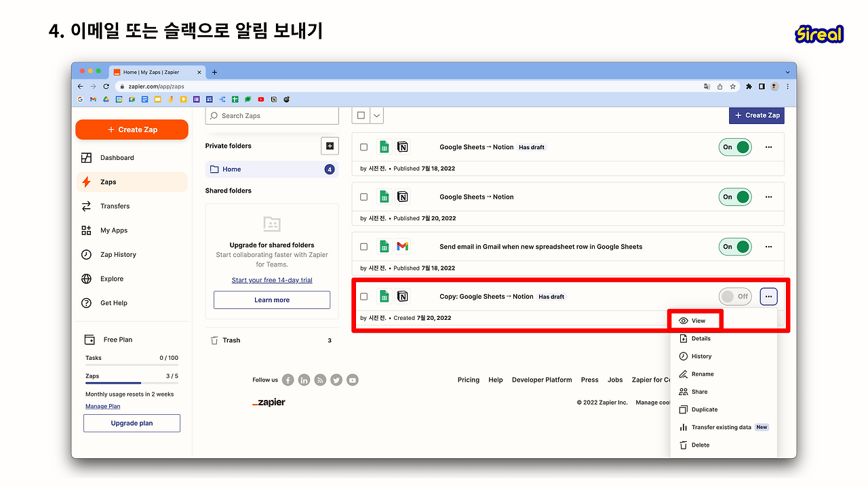Open Chrome three-dot menu
The image size is (868, 488).
pyautogui.click(x=787, y=87)
